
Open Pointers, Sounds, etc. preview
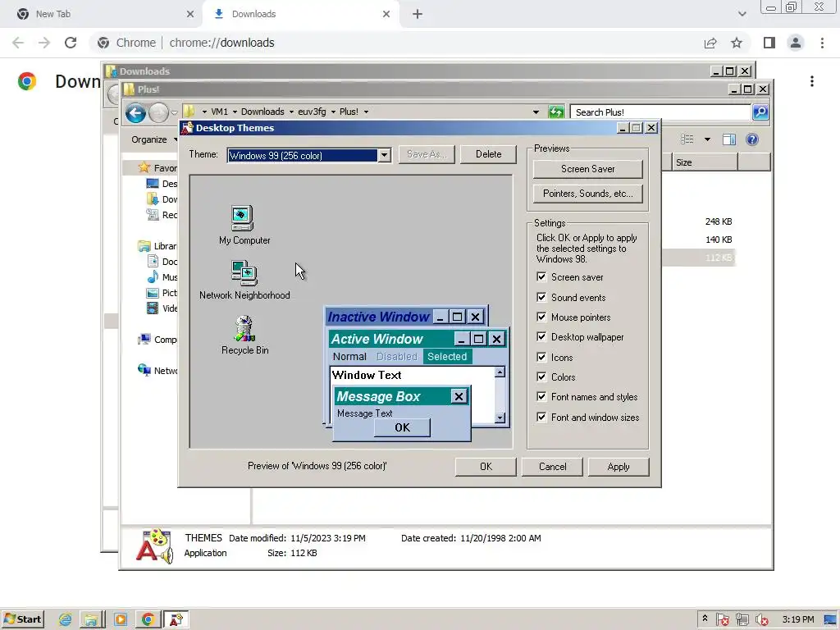pos(587,194)
